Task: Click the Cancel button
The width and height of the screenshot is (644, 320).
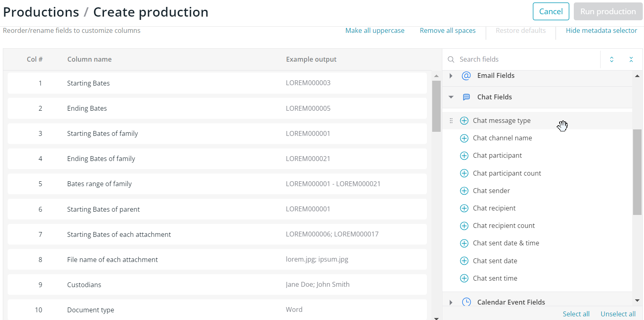Action: point(551,11)
